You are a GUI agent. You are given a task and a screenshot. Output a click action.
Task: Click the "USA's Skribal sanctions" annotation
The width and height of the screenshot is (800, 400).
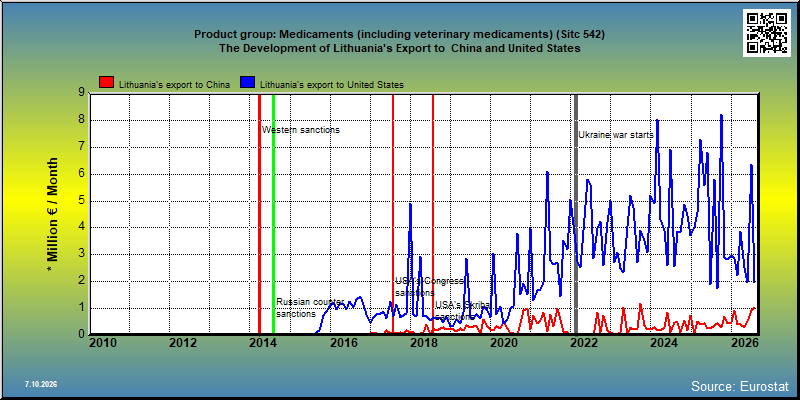coord(462,310)
